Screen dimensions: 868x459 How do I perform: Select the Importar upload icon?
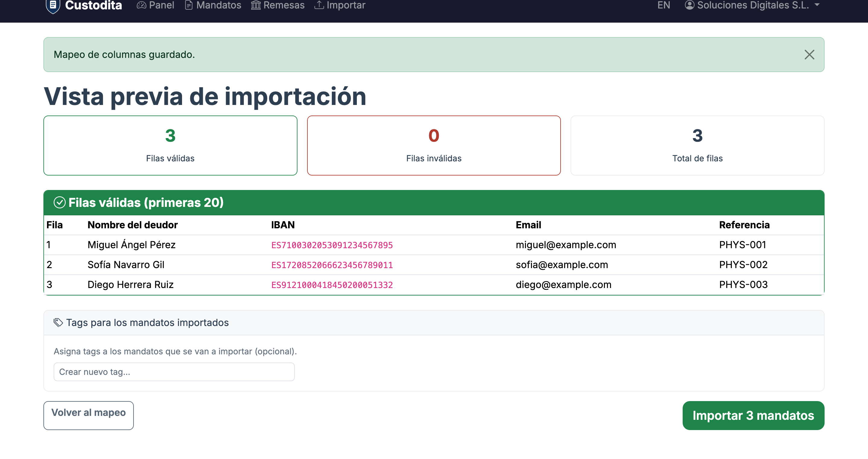tap(319, 5)
